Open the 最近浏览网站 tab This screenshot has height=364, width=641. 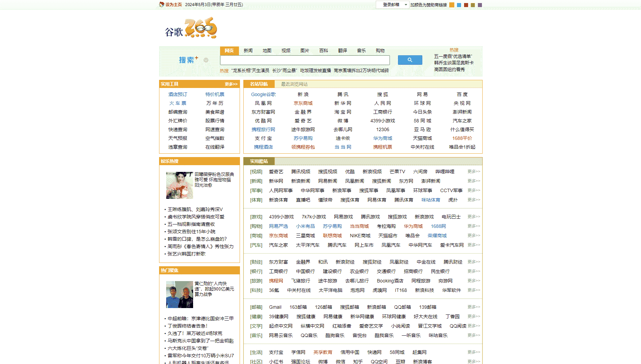(294, 84)
